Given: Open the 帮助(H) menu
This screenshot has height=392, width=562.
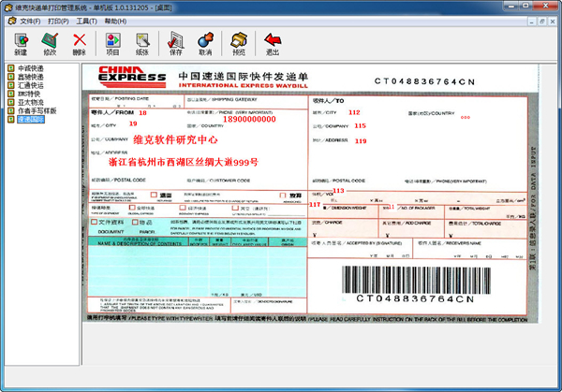Looking at the screenshot, I should [115, 22].
